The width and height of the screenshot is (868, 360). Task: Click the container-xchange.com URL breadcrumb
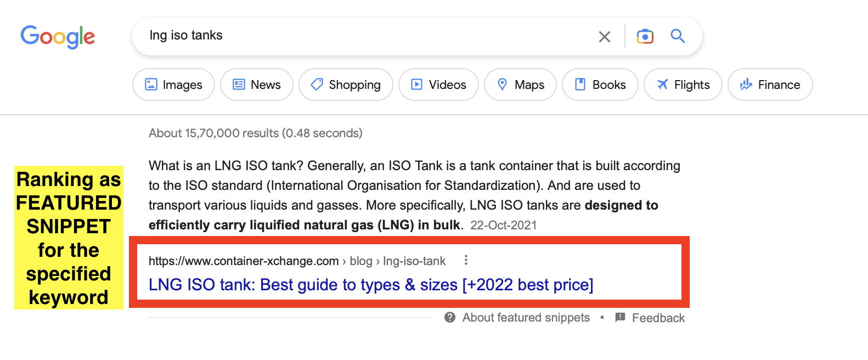(x=243, y=261)
